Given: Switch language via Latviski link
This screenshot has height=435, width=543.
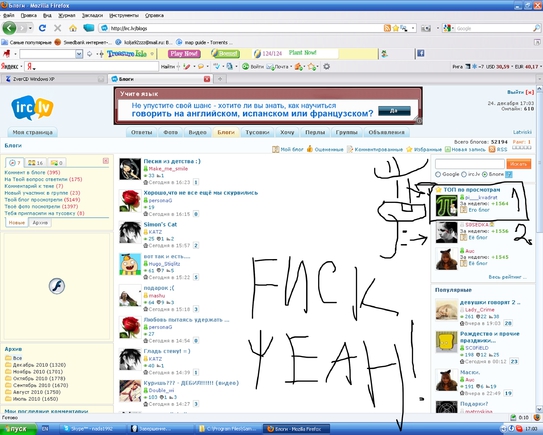Looking at the screenshot, I should coord(522,132).
